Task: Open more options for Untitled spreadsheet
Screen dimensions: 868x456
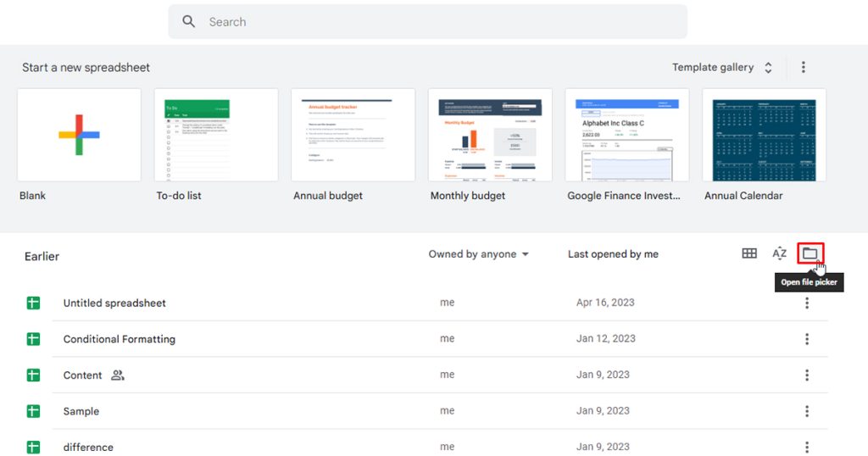Action: pos(806,303)
